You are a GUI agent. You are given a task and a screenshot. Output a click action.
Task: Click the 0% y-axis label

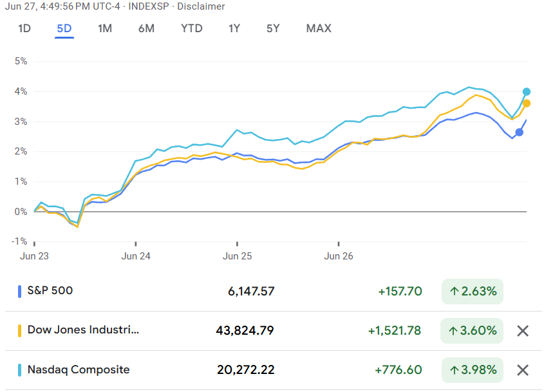[x=21, y=212]
